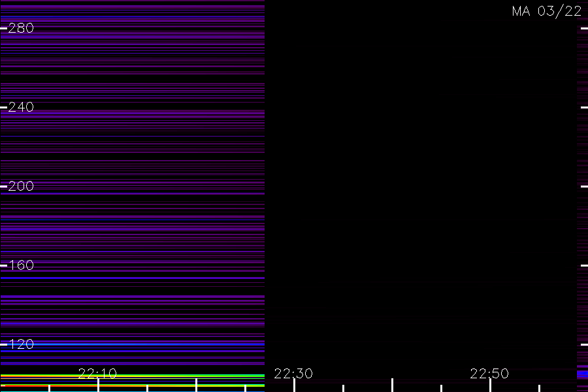Select the 240 frequency axis label
The height and width of the screenshot is (392, 588).
click(21, 107)
